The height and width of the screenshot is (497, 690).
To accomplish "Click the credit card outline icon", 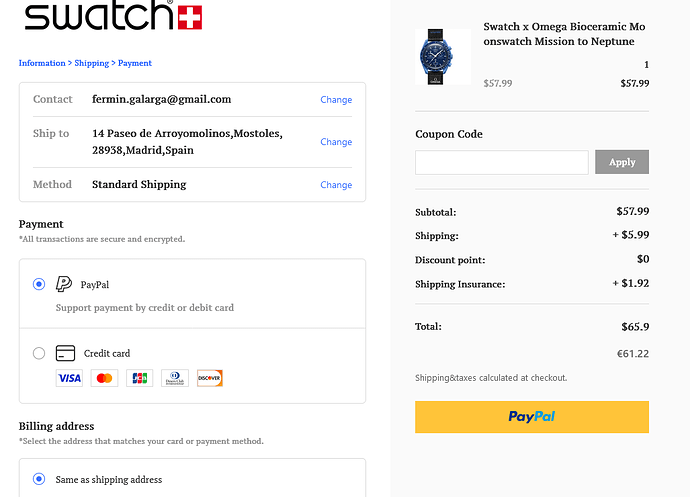I will coord(66,353).
